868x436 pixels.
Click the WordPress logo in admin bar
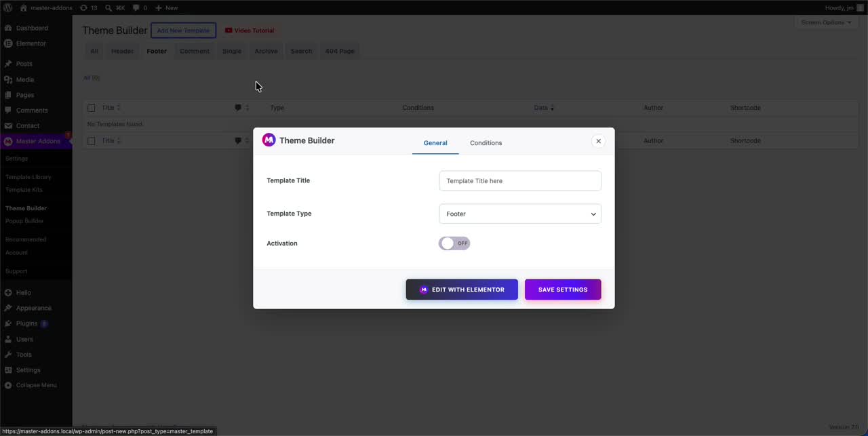[x=8, y=7]
